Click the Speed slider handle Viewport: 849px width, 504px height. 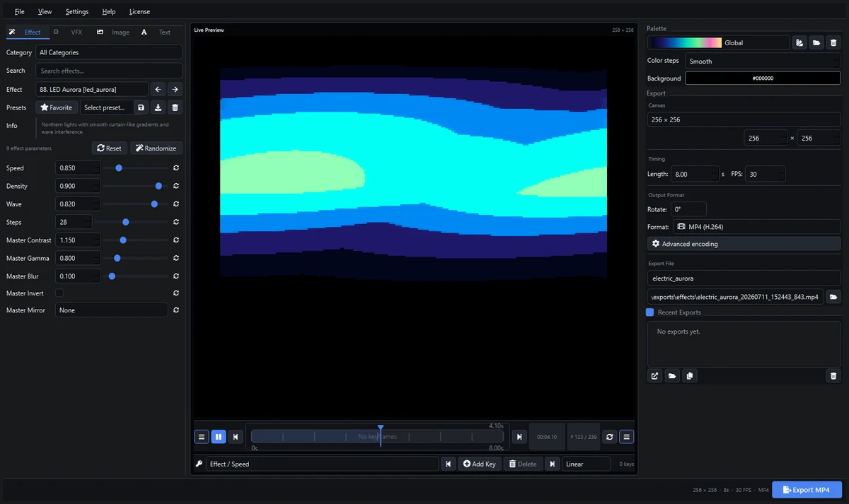[x=119, y=168]
